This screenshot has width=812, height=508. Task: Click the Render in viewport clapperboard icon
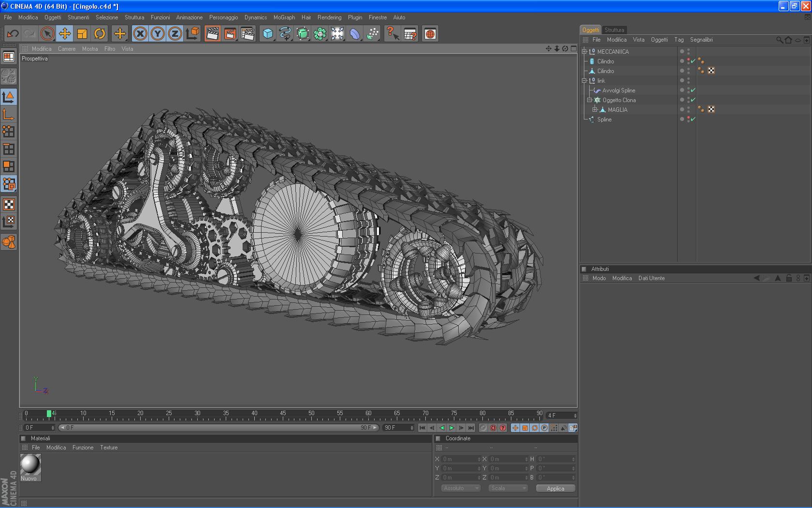212,34
